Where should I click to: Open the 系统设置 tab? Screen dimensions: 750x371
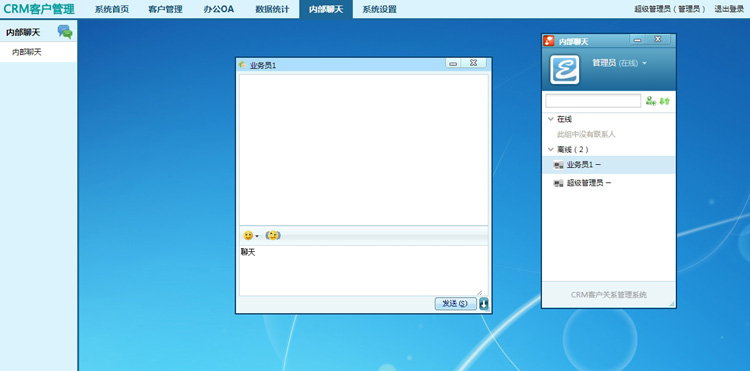(x=379, y=9)
